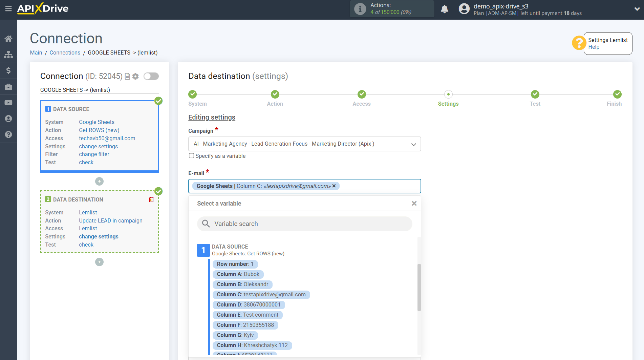
Task: Enable the Specify as a variable checkbox
Action: (192, 156)
